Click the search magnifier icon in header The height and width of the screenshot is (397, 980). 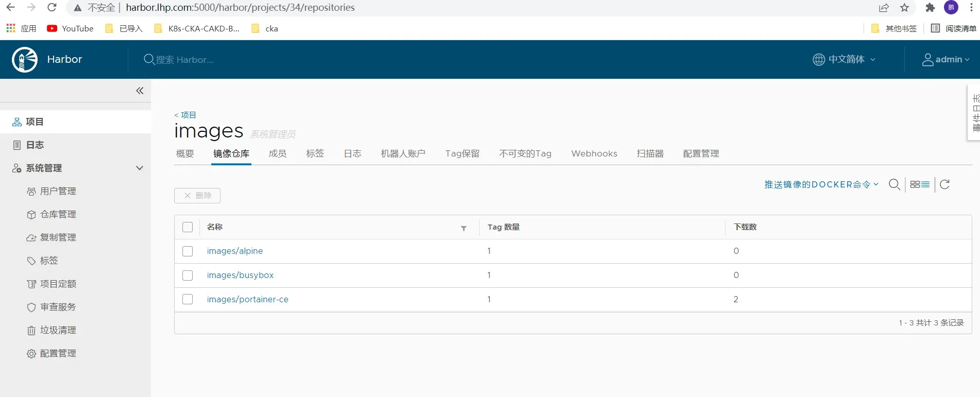click(x=149, y=59)
